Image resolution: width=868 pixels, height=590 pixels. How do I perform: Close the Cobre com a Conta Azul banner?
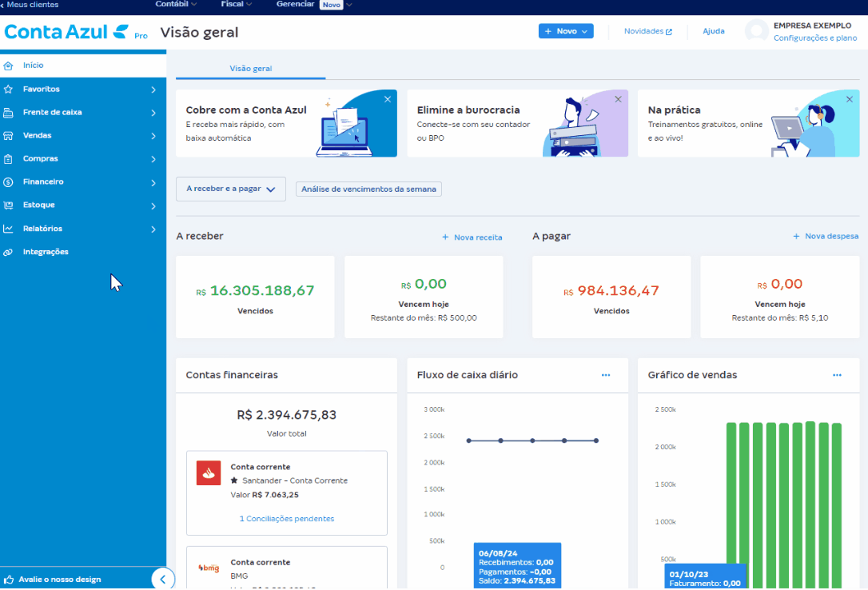[x=388, y=100]
